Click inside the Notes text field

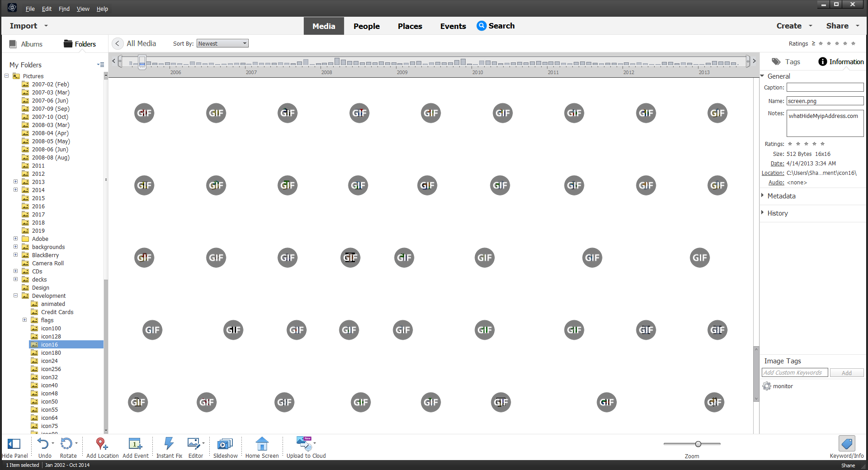pos(824,123)
